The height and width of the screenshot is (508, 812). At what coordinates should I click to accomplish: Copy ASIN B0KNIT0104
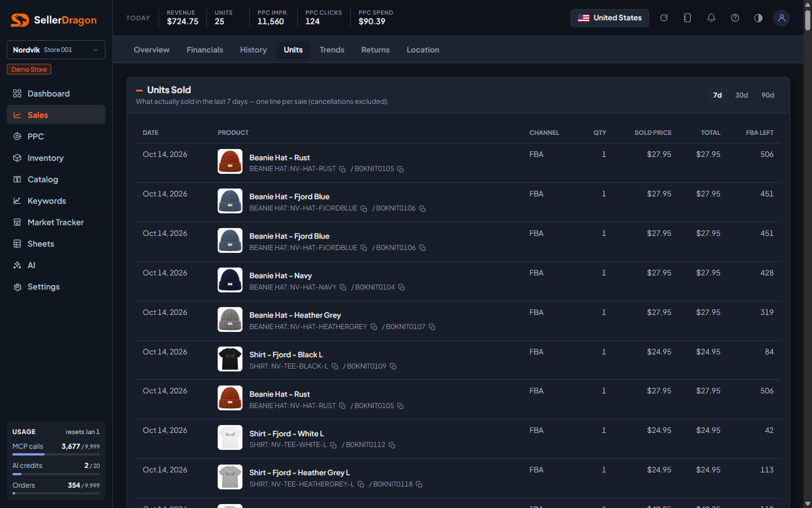tap(401, 287)
